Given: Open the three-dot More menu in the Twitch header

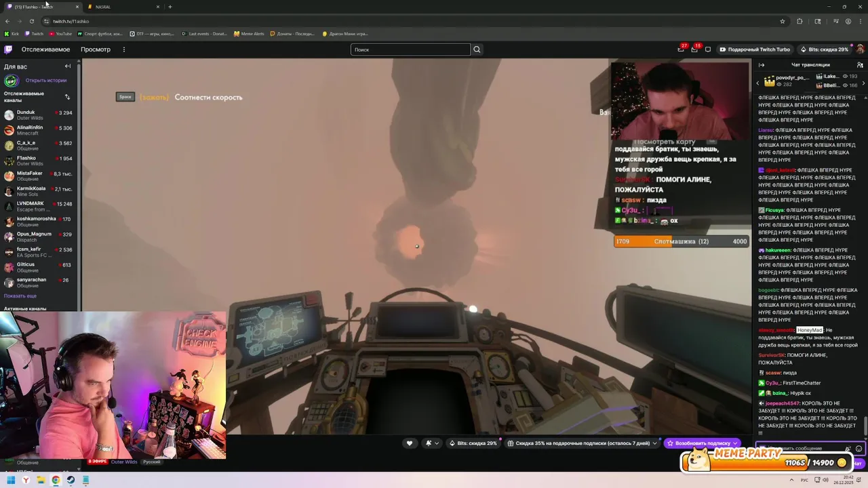Looking at the screenshot, I should point(123,49).
